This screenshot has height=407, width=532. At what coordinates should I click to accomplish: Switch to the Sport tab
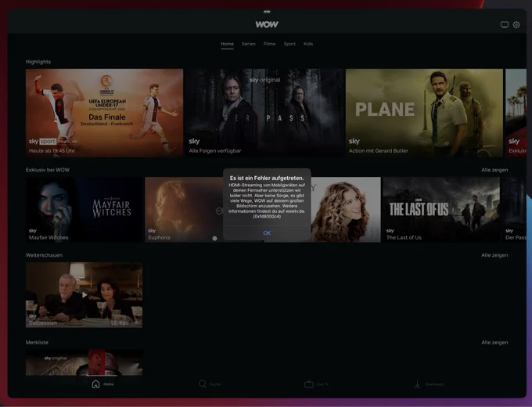(x=289, y=44)
